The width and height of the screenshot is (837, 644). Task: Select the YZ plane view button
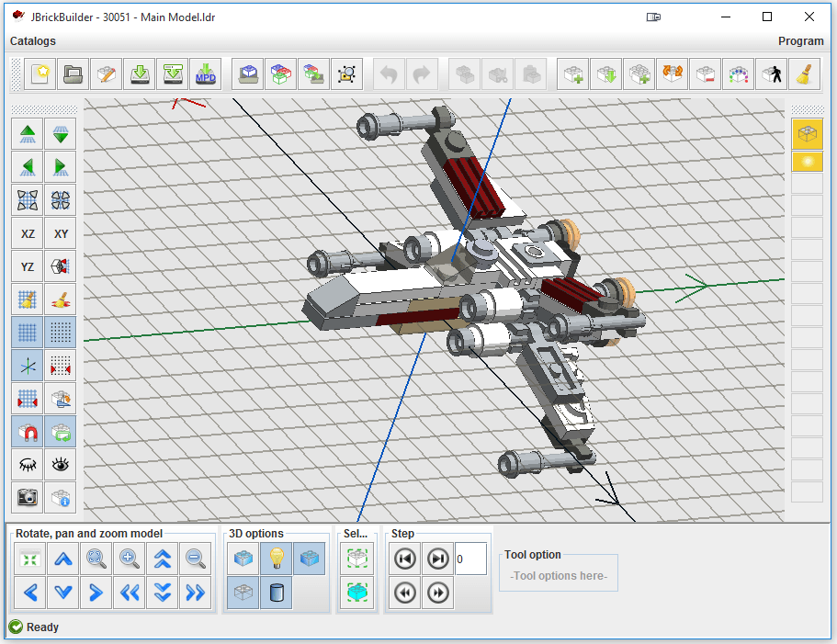(27, 266)
